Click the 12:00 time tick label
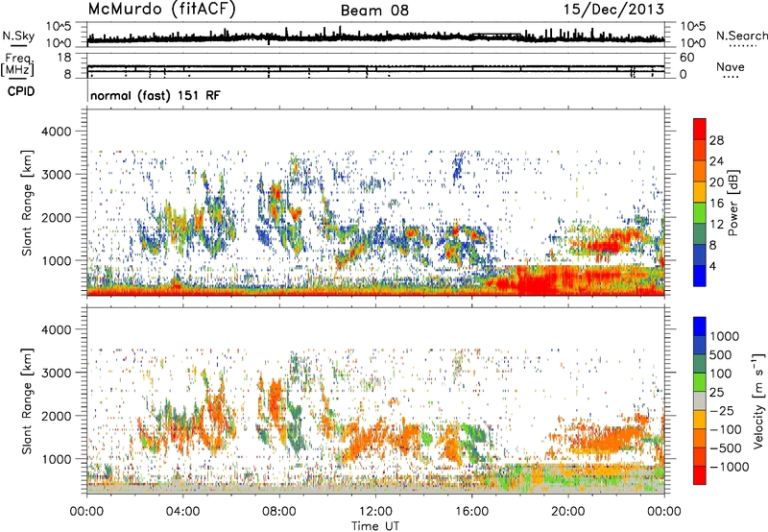This screenshot has width=768, height=532. [x=375, y=512]
